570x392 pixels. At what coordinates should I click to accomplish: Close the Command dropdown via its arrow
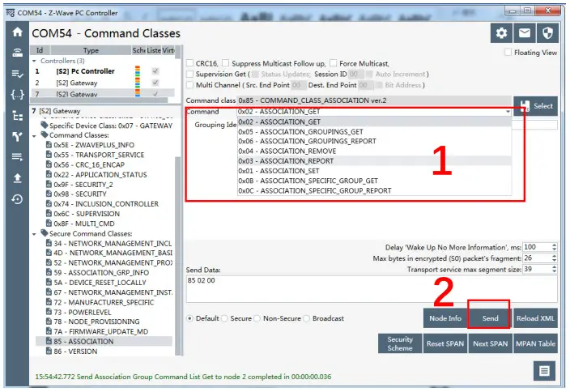coord(508,112)
